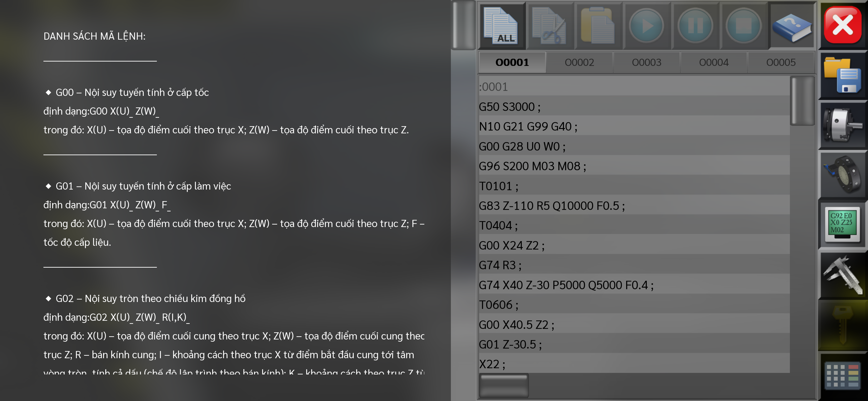This screenshot has width=868, height=401.
Task: Pause program with the pause button
Action: (x=695, y=26)
